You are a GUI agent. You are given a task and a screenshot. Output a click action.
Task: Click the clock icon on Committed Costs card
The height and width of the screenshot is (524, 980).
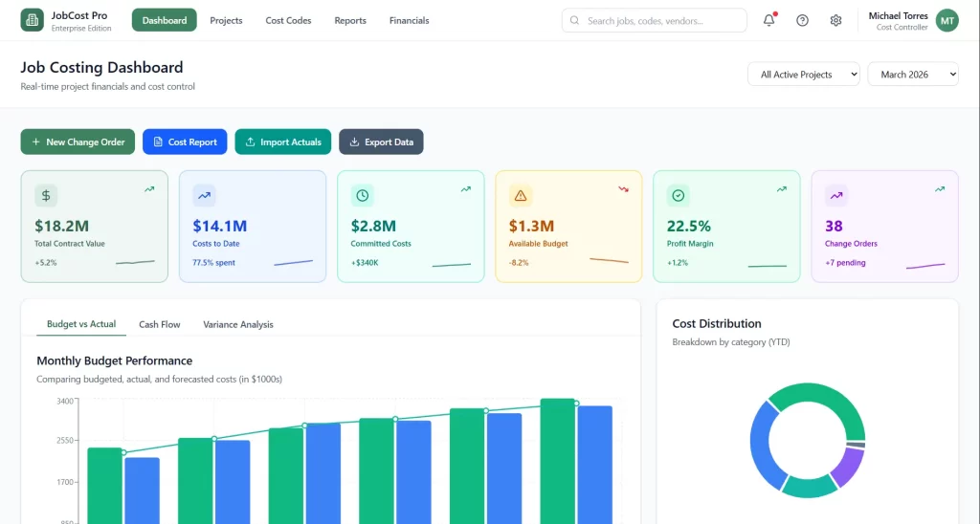(x=363, y=195)
